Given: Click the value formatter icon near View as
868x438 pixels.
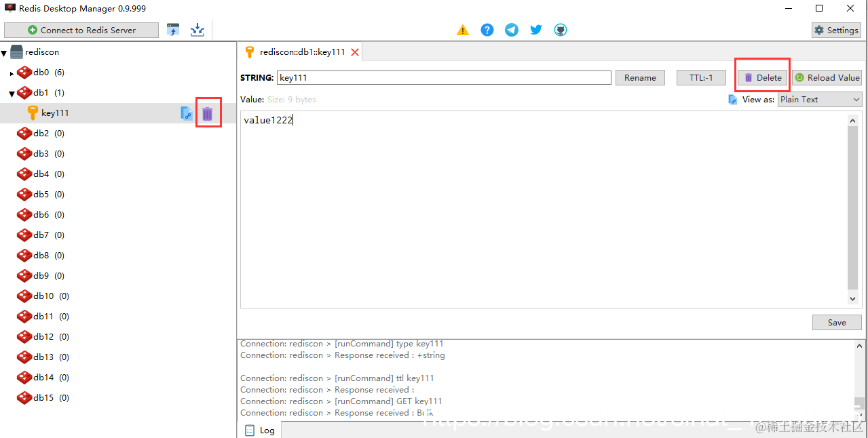Looking at the screenshot, I should pyautogui.click(x=733, y=100).
